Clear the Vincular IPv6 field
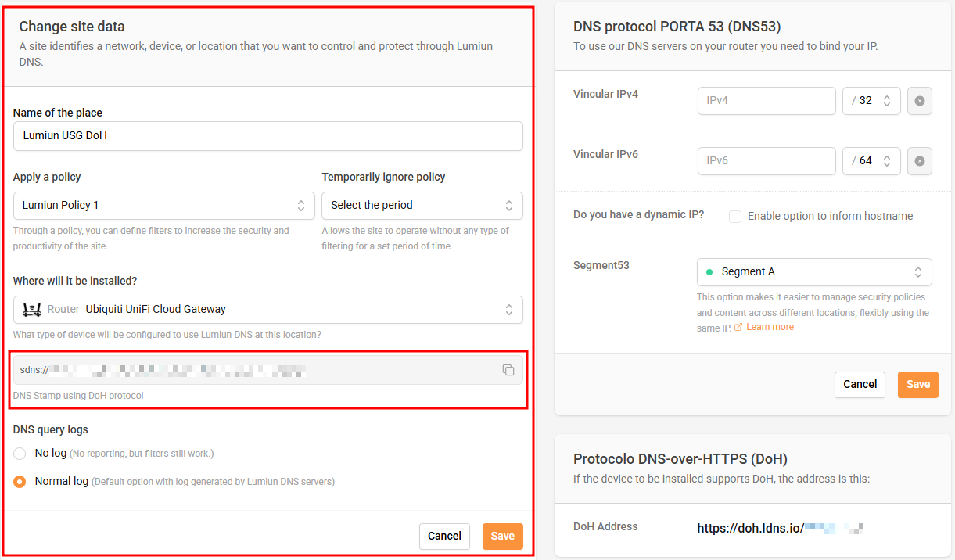This screenshot has width=955, height=560. pyautogui.click(x=920, y=161)
